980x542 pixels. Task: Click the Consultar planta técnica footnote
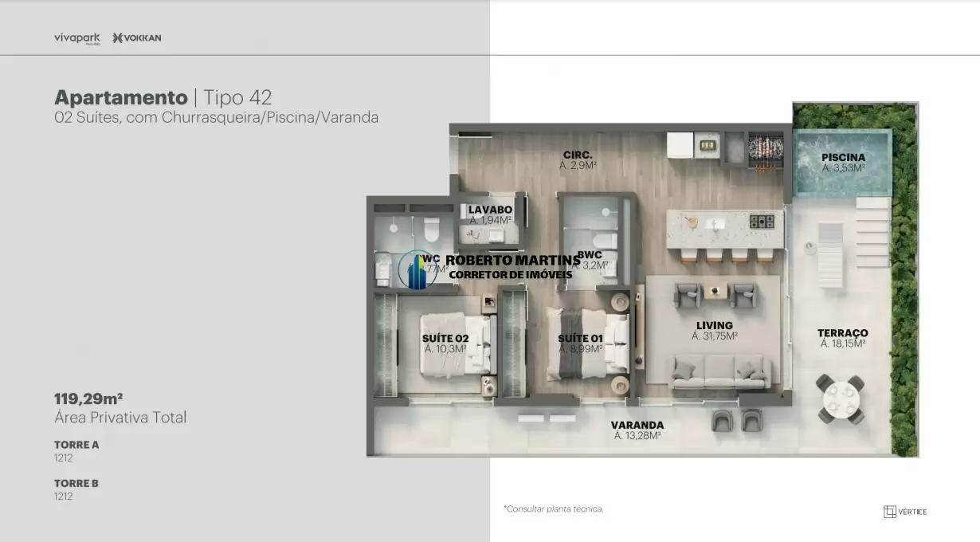[x=553, y=509]
